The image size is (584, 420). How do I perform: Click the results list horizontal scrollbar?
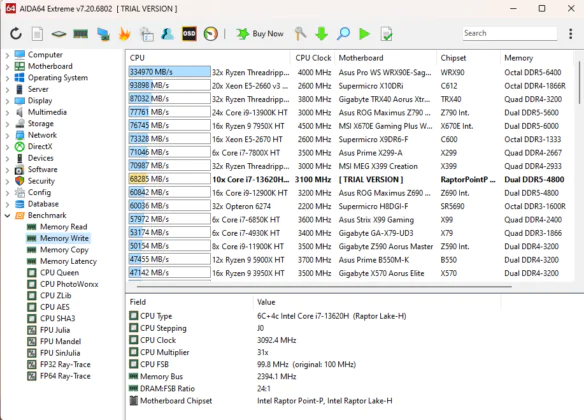pos(324,287)
